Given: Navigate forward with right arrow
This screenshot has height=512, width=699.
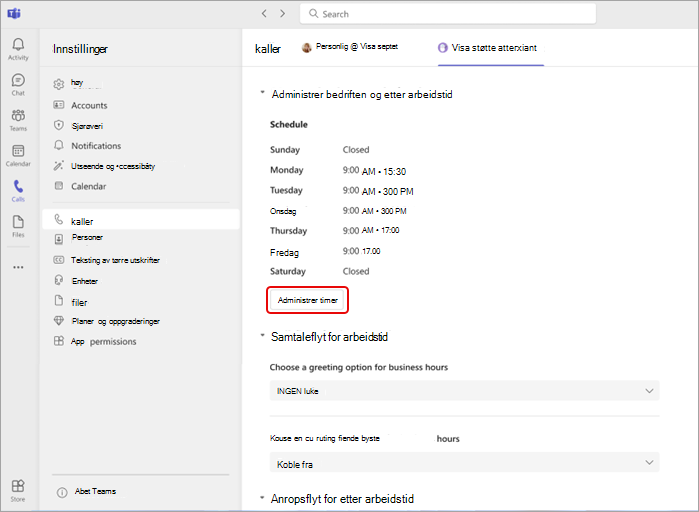Looking at the screenshot, I should (x=282, y=13).
